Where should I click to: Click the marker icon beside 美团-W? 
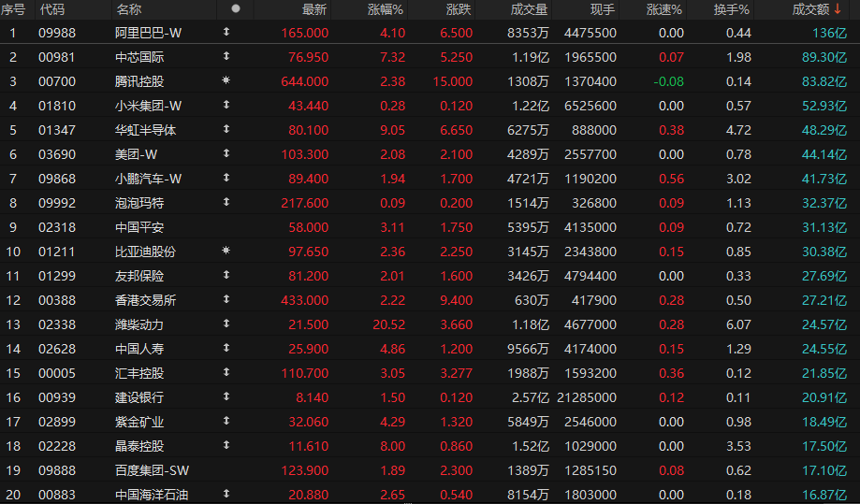coord(226,153)
